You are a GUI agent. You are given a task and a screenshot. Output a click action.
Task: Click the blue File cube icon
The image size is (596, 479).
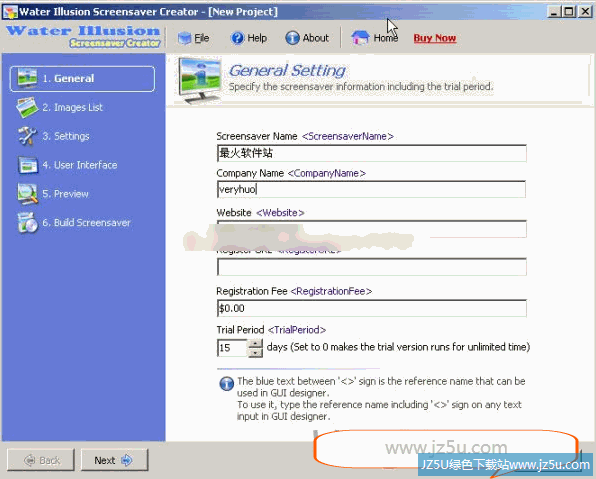point(184,38)
